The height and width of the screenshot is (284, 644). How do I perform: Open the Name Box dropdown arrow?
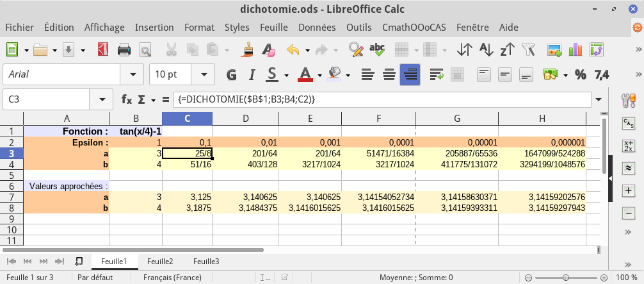tap(101, 99)
